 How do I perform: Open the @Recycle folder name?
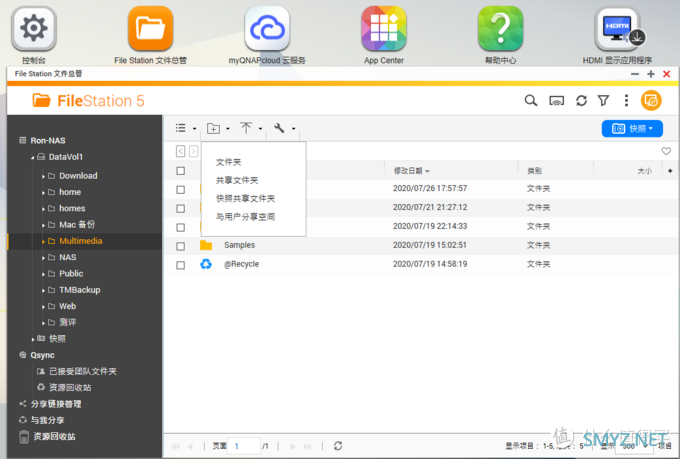click(241, 264)
